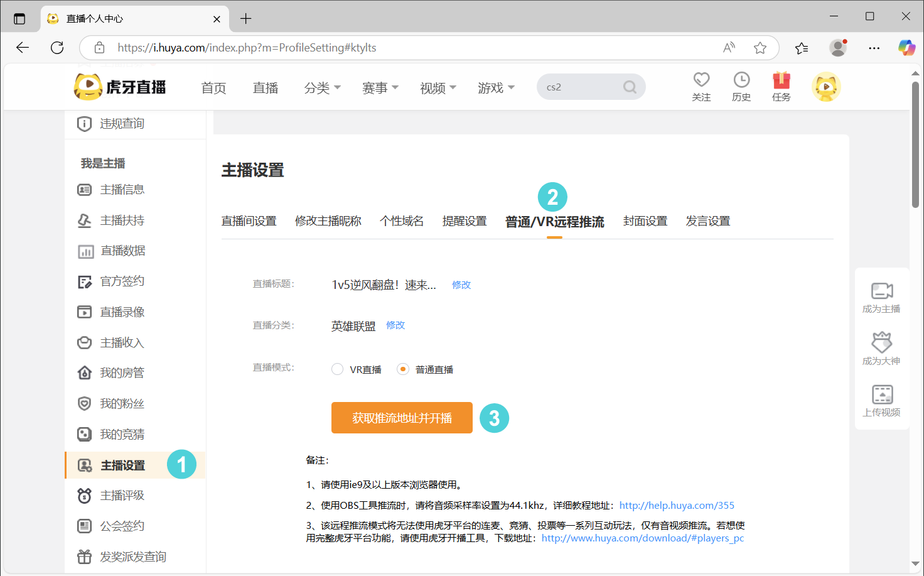This screenshot has width=924, height=576.
Task: Open 主播收入 in the sidebar
Action: 122,342
